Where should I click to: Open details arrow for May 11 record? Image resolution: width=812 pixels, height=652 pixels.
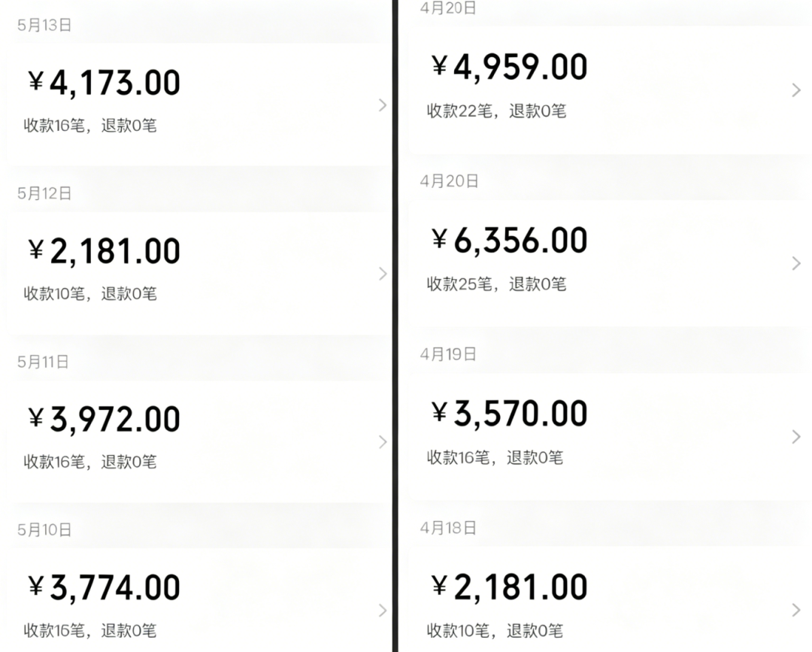pyautogui.click(x=383, y=441)
